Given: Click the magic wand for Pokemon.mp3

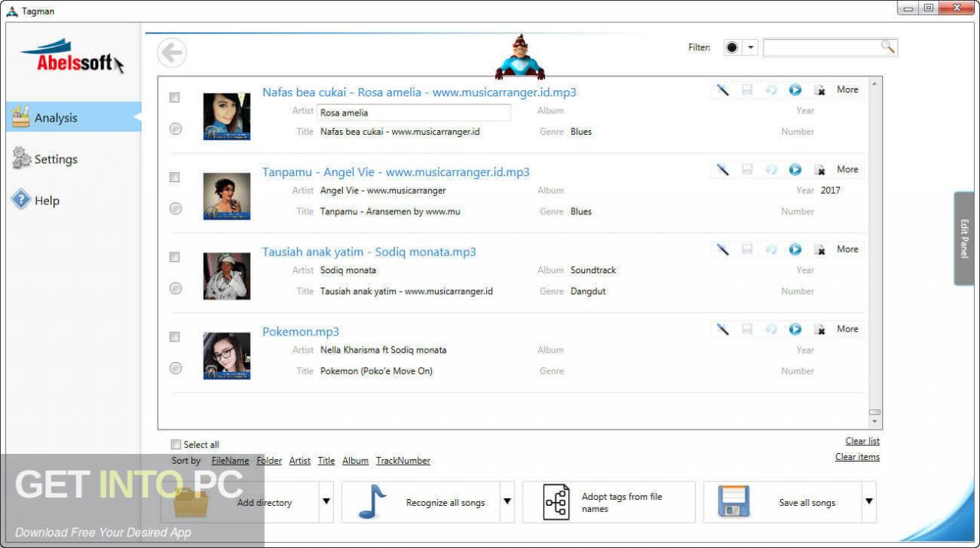Looking at the screenshot, I should [723, 329].
